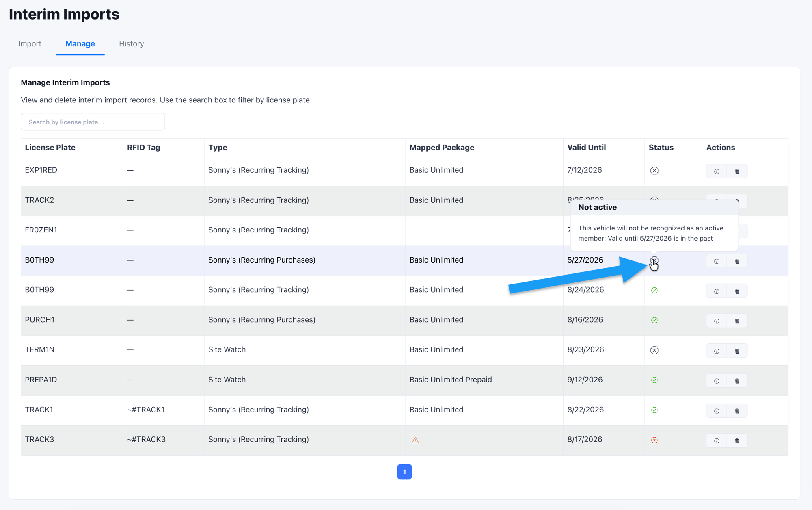Delete the TRACK1 import record

(x=737, y=411)
